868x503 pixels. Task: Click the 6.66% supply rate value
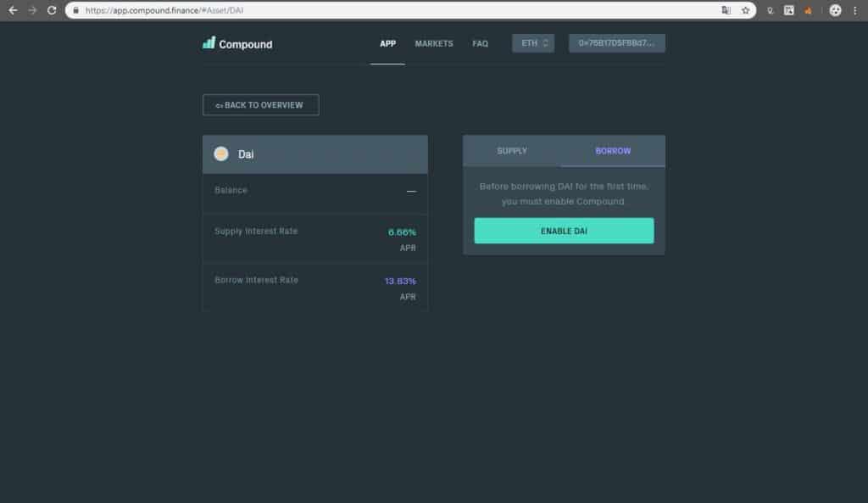coord(402,232)
